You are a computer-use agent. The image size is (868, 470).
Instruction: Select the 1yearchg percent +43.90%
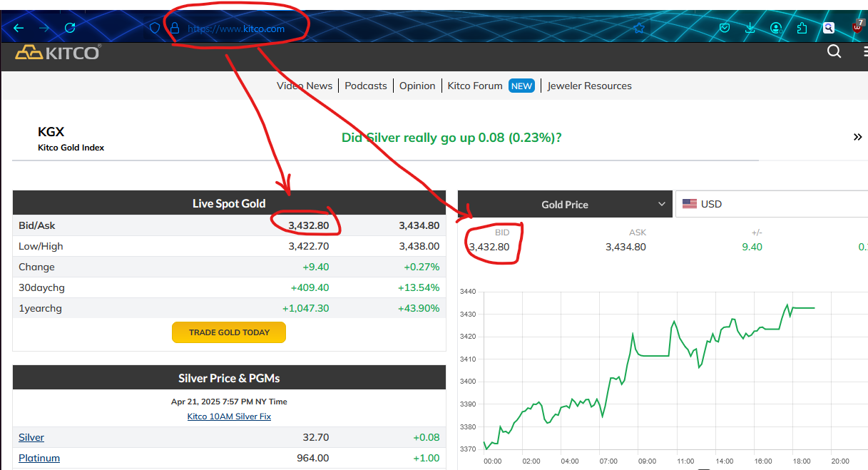tap(419, 308)
